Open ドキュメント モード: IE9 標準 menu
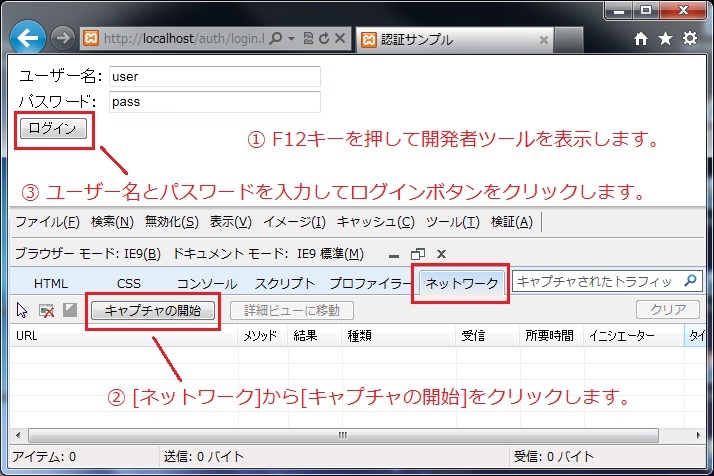 (x=268, y=254)
